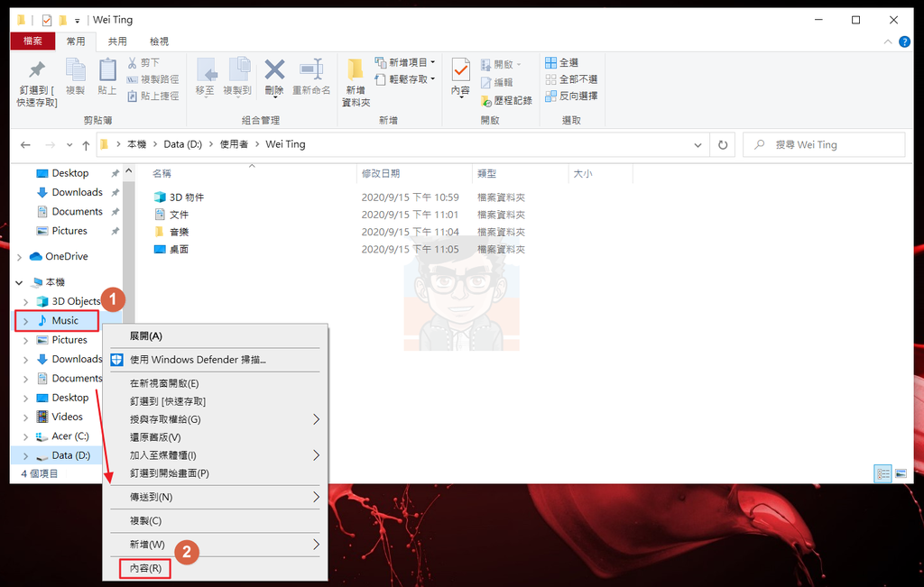Select the 3D 物件 folder
The width and height of the screenshot is (924, 587).
(187, 197)
